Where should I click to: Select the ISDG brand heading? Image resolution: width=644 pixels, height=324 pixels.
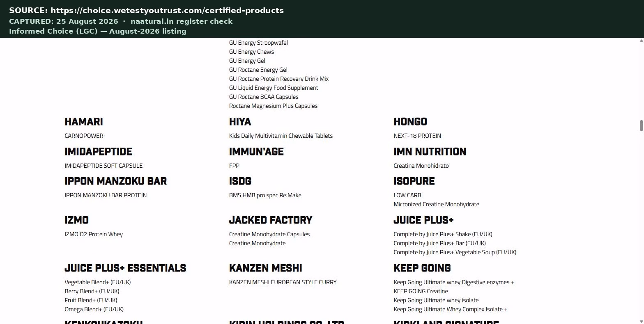(x=240, y=181)
